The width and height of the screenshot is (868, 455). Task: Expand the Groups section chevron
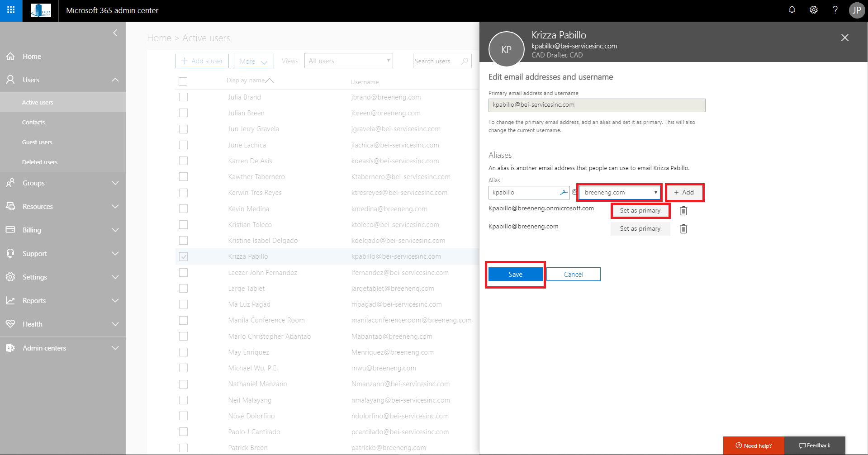click(x=115, y=183)
